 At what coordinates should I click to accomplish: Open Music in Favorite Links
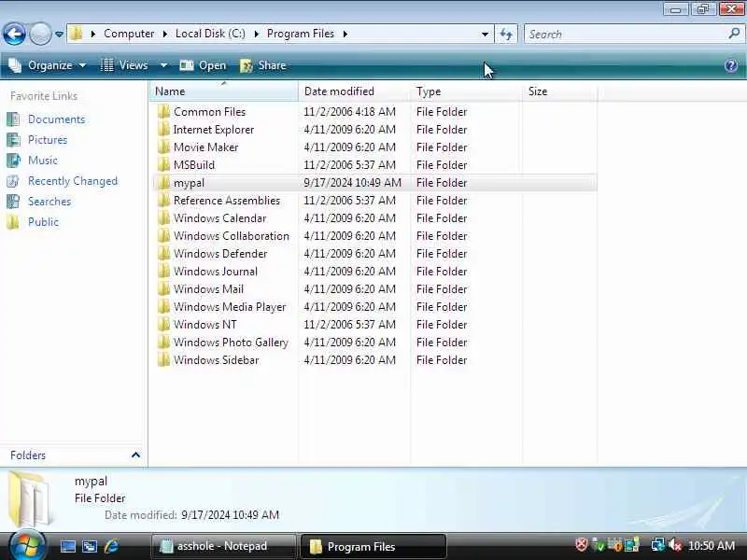pos(42,160)
